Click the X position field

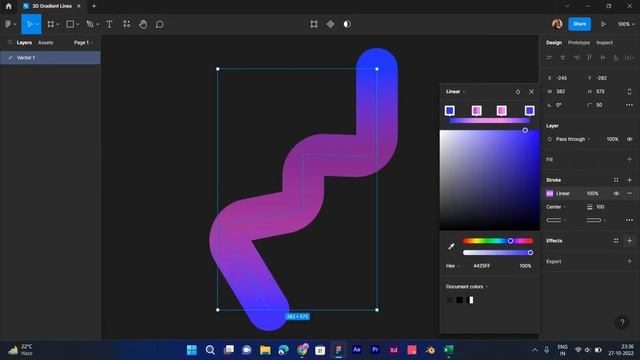(x=563, y=78)
